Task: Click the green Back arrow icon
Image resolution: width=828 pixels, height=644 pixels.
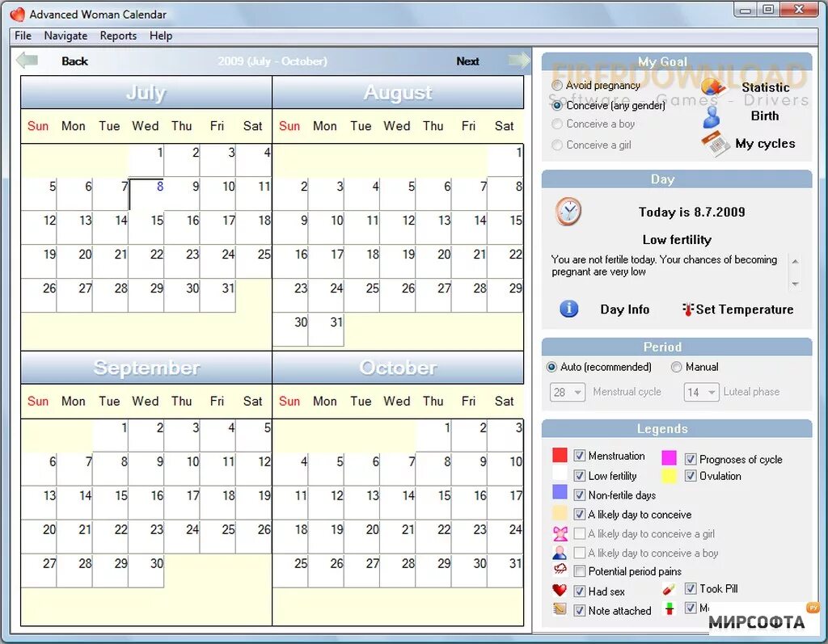Action: [27, 61]
